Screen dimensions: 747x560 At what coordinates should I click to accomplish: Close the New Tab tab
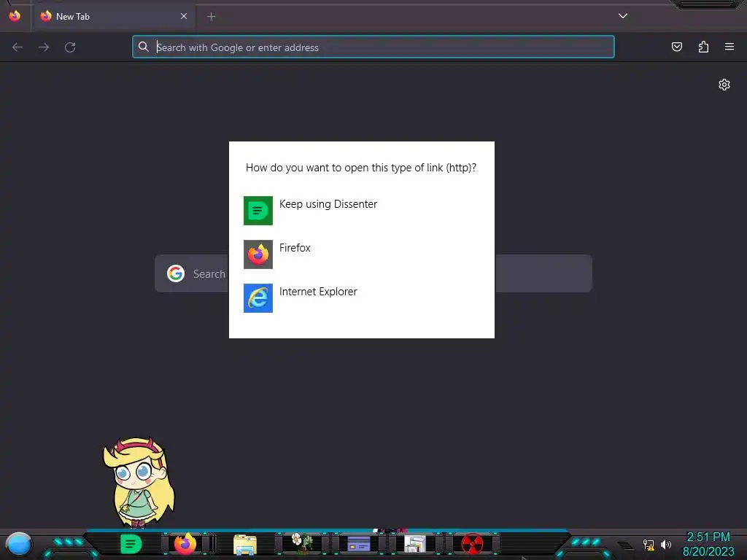184,16
